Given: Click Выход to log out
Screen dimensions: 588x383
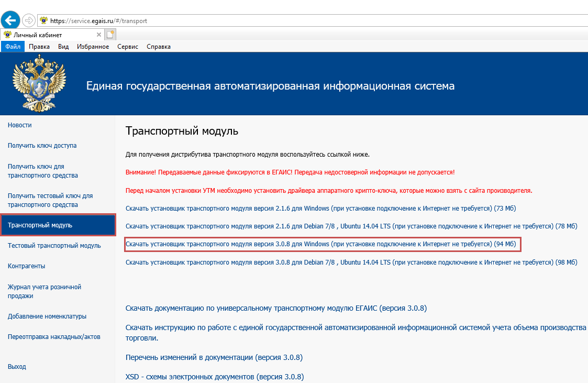Looking at the screenshot, I should coord(17,366).
